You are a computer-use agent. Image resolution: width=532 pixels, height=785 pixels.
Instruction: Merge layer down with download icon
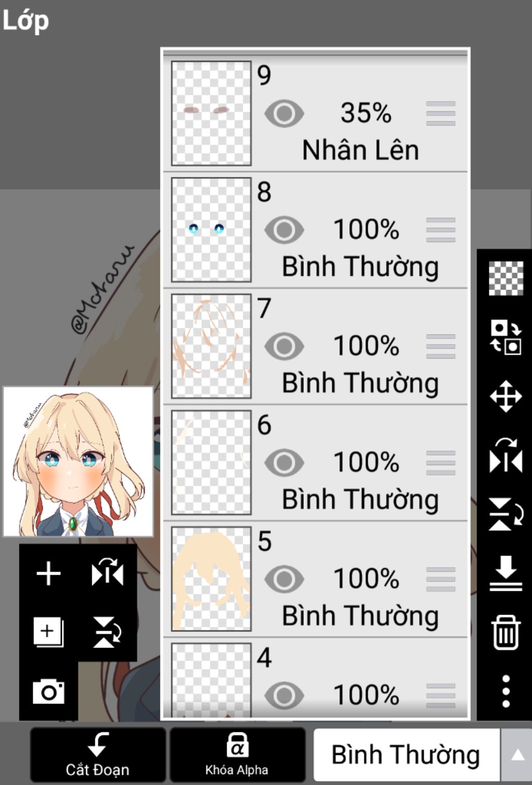coord(506,574)
